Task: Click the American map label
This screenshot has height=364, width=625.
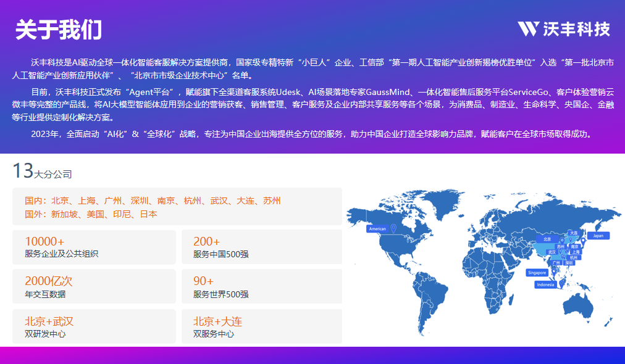Action: pos(377,229)
